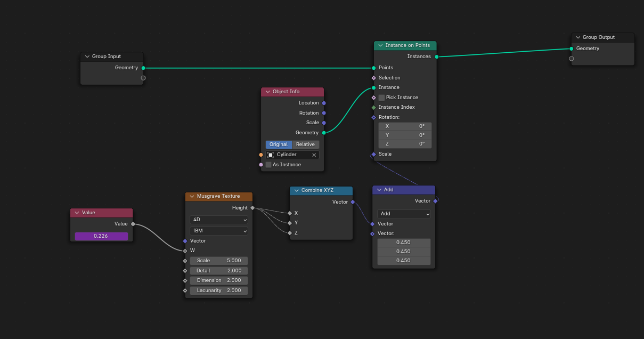Click the empty Group Input socket
The image size is (644, 339).
pyautogui.click(x=143, y=78)
